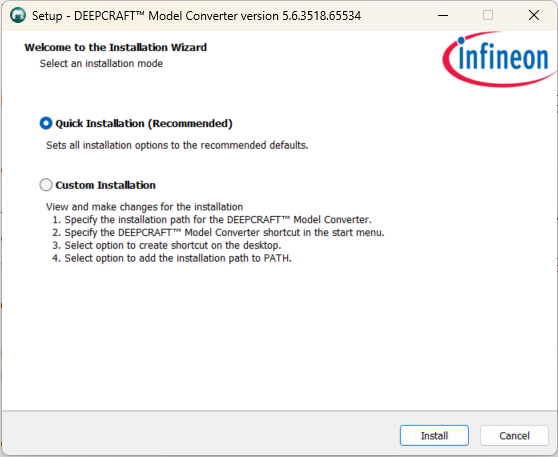The width and height of the screenshot is (558, 457).
Task: Minimize the setup window
Action: [443, 15]
